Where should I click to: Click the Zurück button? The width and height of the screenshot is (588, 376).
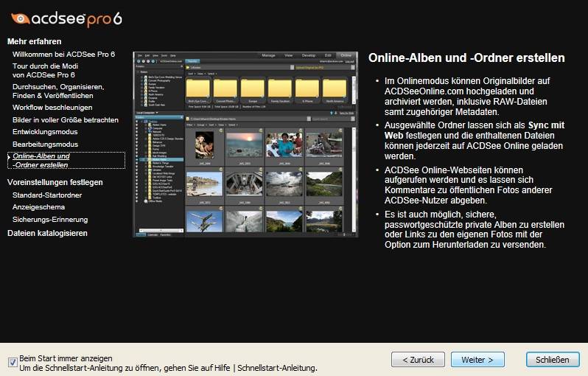(x=418, y=360)
